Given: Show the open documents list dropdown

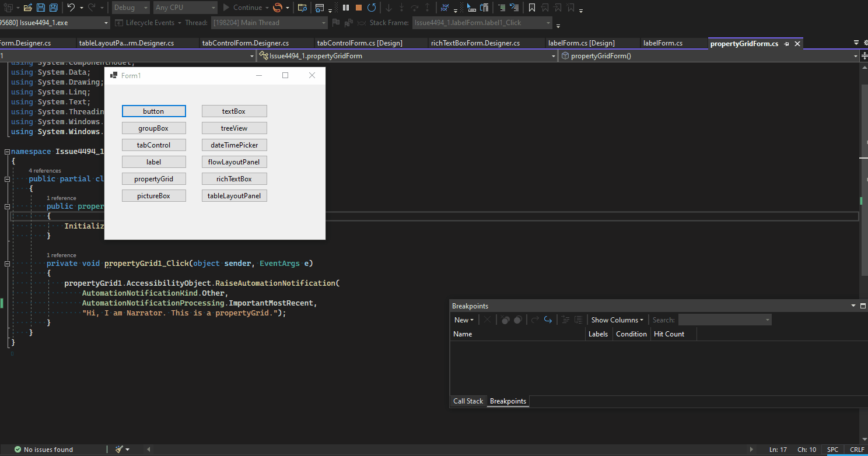Looking at the screenshot, I should [856, 43].
